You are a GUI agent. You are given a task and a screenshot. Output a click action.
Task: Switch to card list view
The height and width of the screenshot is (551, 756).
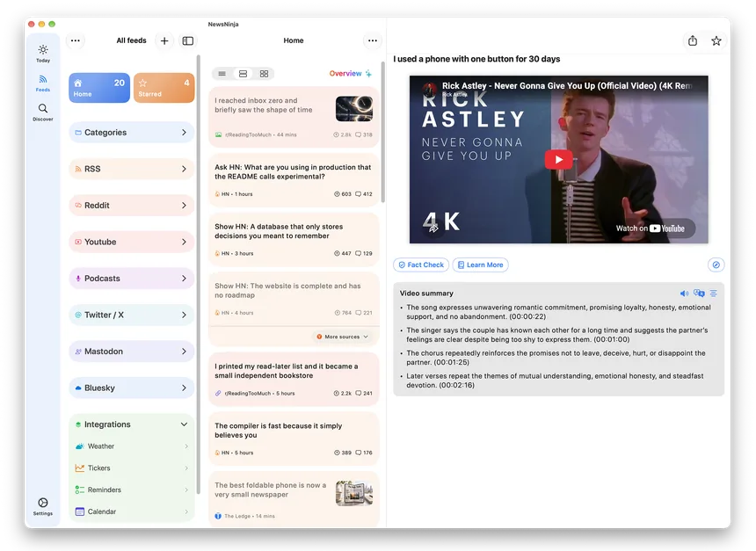(243, 74)
